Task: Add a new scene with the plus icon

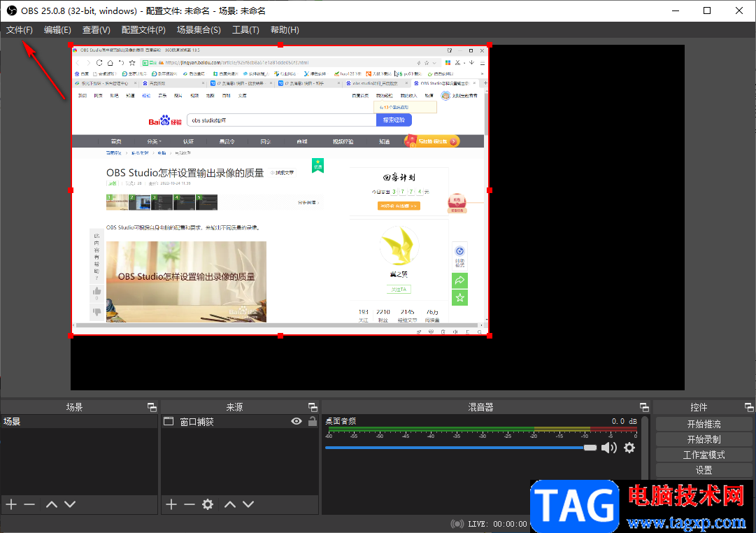Action: [x=11, y=504]
